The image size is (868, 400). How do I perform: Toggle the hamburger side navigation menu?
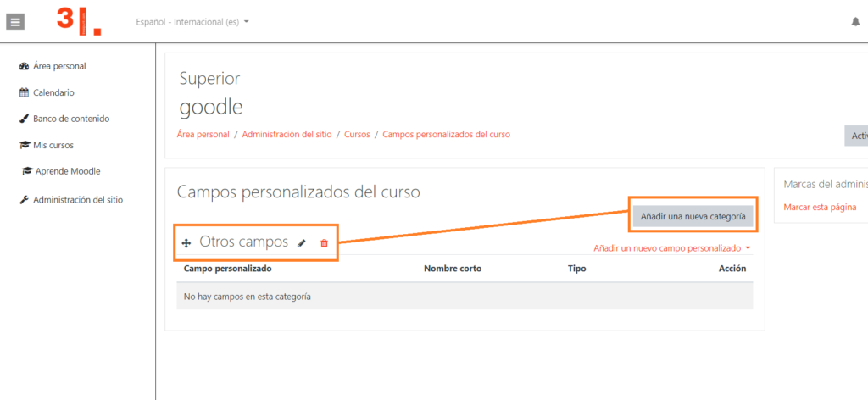(x=16, y=22)
